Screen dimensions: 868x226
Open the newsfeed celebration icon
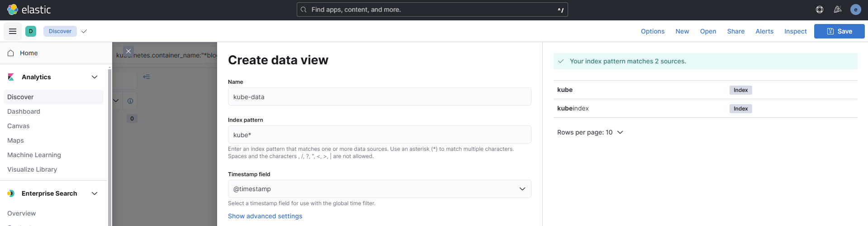click(837, 10)
